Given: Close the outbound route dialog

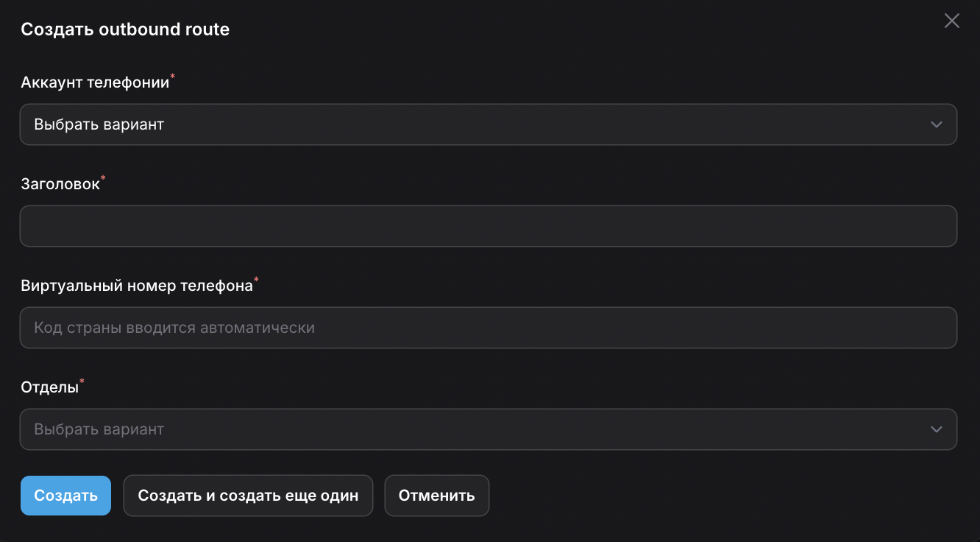Looking at the screenshot, I should click(952, 21).
